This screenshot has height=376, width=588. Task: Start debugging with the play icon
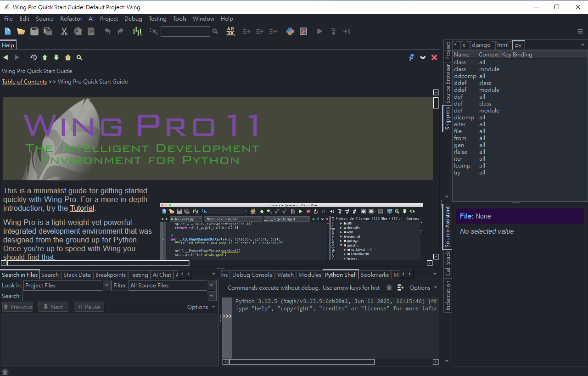tap(320, 31)
